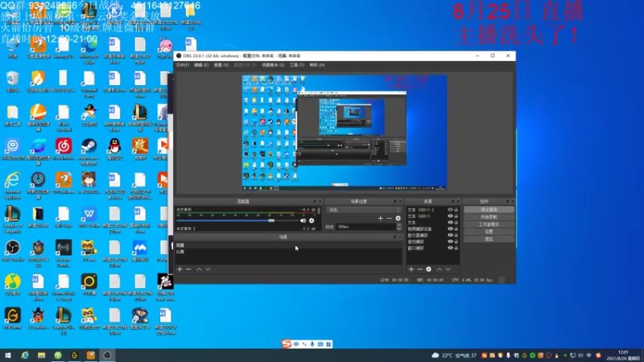Open 编辑(E) menu in OBS
This screenshot has width=644, height=362.
pos(201,65)
